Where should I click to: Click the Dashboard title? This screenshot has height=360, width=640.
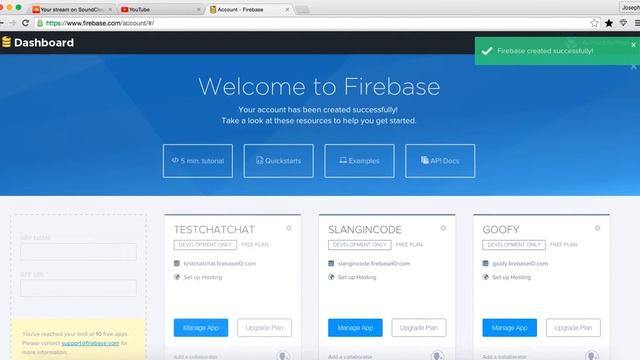click(x=44, y=42)
